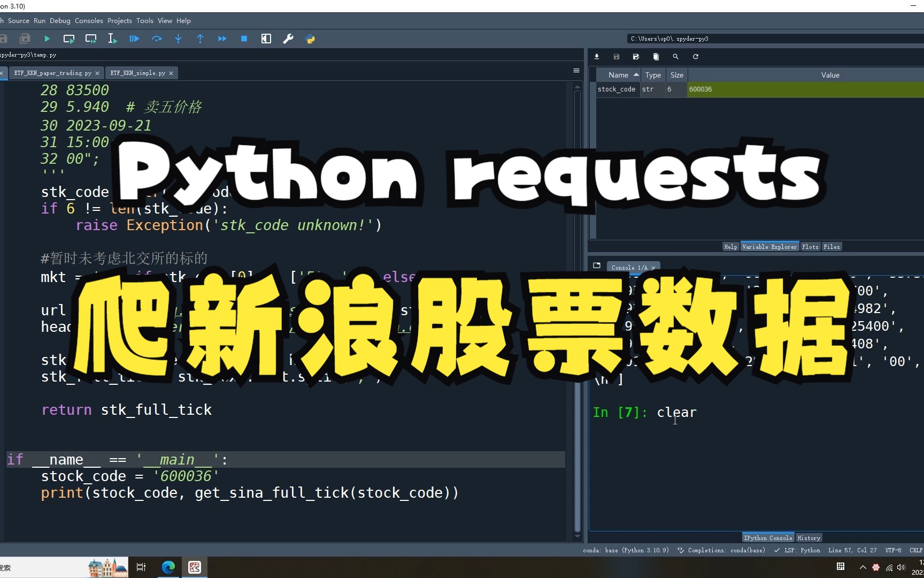Switch to Files tab
The height and width of the screenshot is (578, 924).
point(831,247)
